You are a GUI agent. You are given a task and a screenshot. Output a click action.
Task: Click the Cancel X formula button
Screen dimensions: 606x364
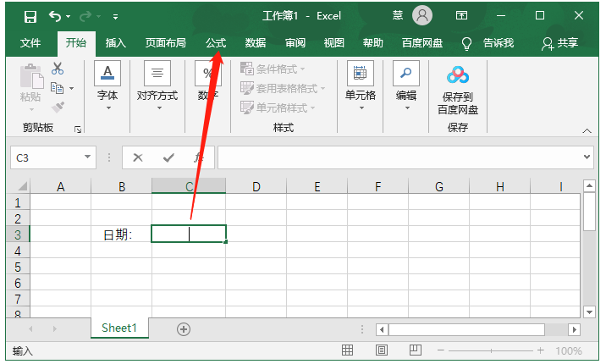(138, 157)
